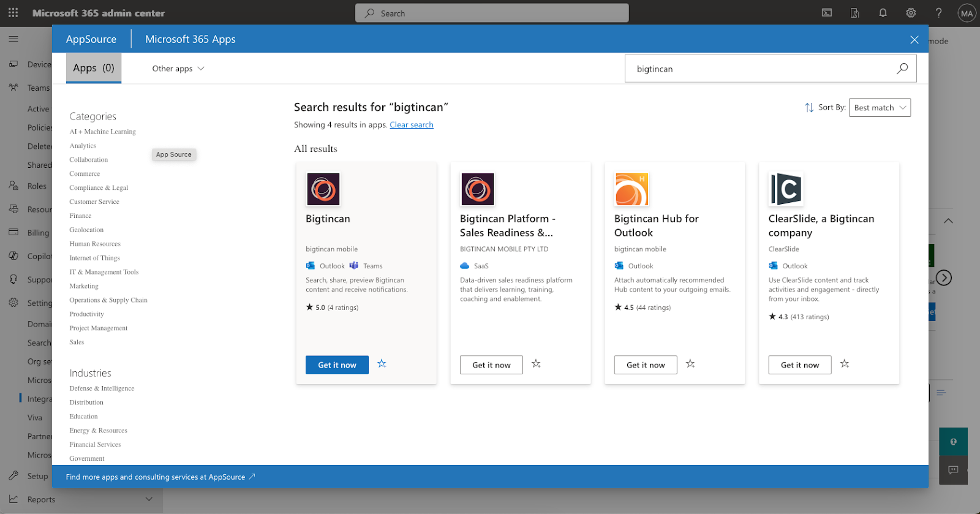Click the bigtincan search input field
Image resolution: width=980 pixels, height=514 pixels.
(759, 69)
